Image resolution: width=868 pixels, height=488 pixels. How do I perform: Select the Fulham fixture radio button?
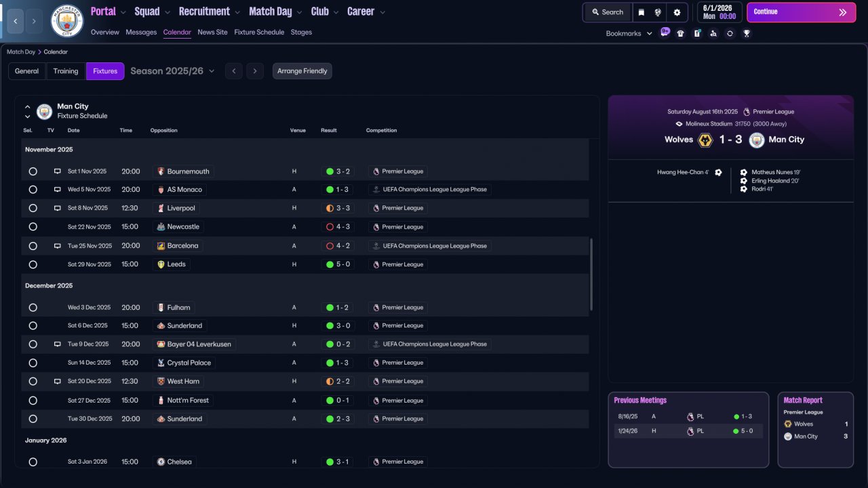pos(33,308)
